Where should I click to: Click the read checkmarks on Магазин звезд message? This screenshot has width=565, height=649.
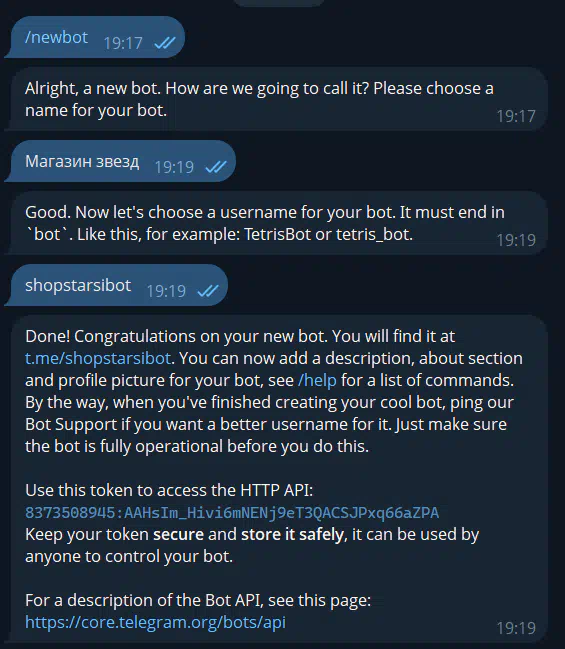tap(216, 167)
